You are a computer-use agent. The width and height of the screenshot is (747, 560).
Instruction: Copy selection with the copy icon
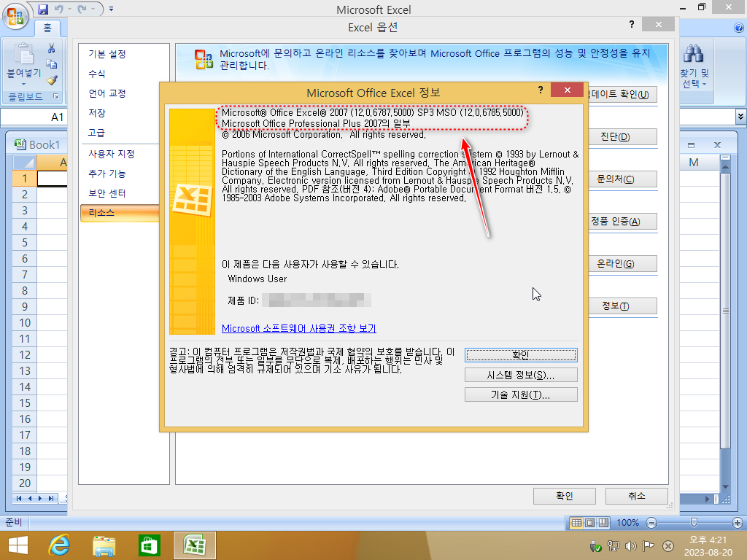[x=52, y=64]
